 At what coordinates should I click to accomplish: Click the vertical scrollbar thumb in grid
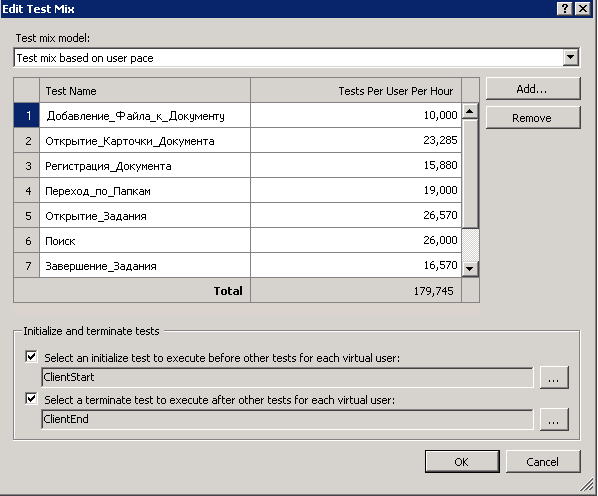470,173
